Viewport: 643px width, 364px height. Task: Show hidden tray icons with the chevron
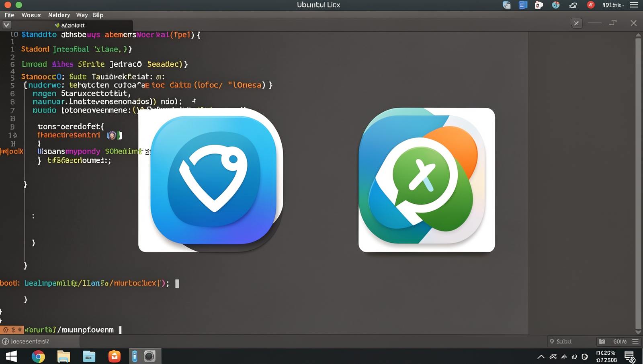541,357
